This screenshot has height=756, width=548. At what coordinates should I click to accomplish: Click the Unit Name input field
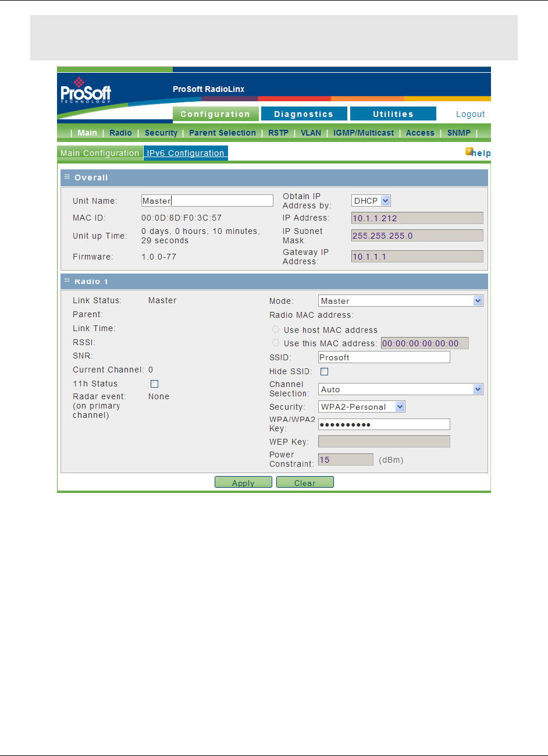pos(207,201)
